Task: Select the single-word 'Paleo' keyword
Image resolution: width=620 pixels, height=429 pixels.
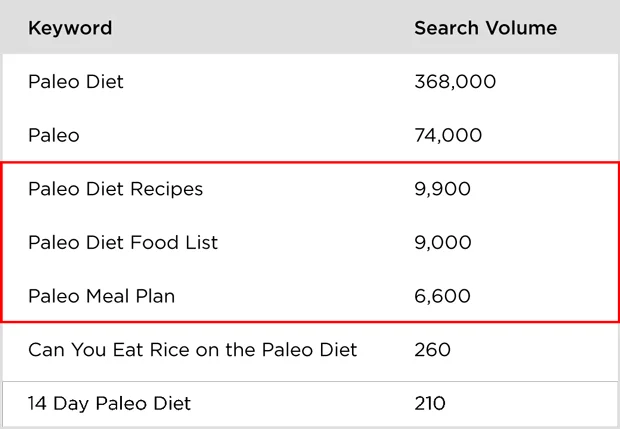Action: [53, 135]
